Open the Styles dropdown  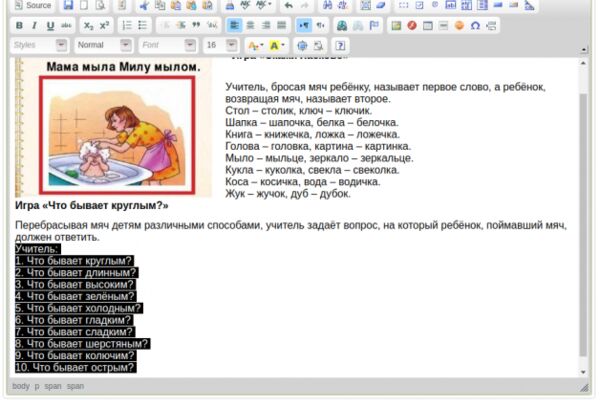click(39, 45)
